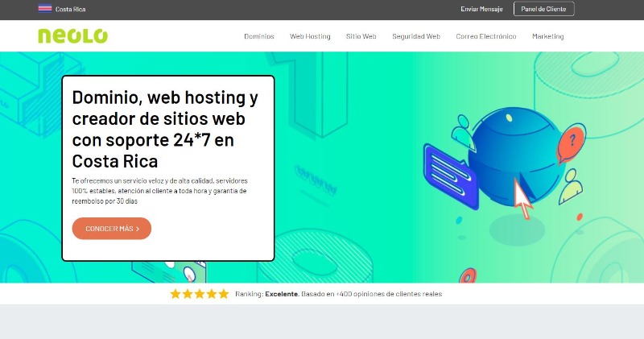Click the Enviar Mensaje link

point(481,10)
